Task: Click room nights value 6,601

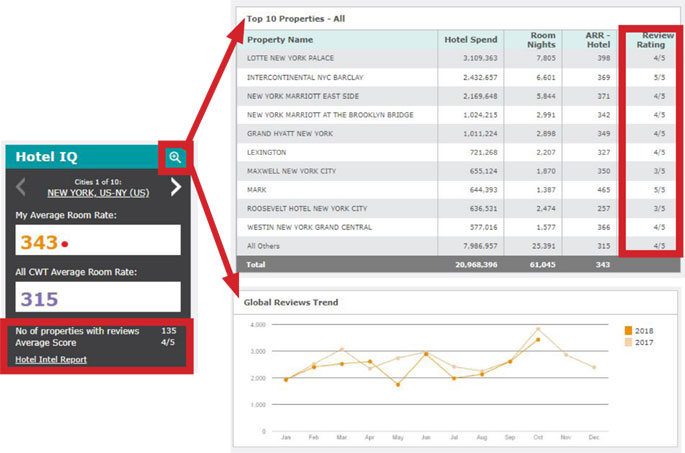Action: click(546, 77)
